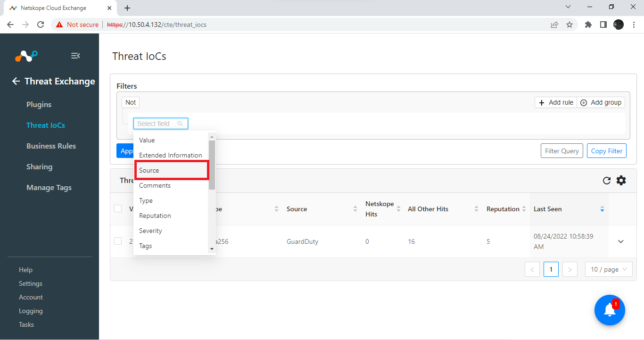This screenshot has width=644, height=340.
Task: Toggle the Not filter button
Action: tap(131, 102)
